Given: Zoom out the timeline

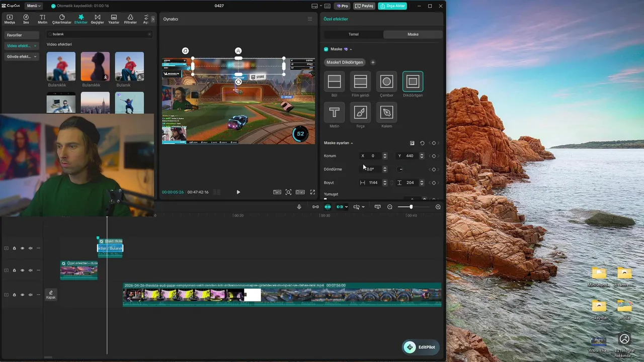Looking at the screenshot, I should pos(389,207).
